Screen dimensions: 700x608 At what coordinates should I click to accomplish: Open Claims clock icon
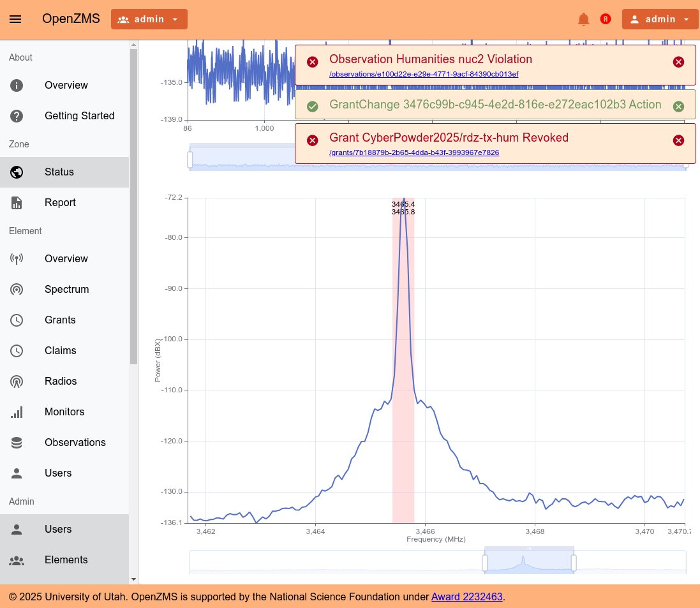[17, 351]
